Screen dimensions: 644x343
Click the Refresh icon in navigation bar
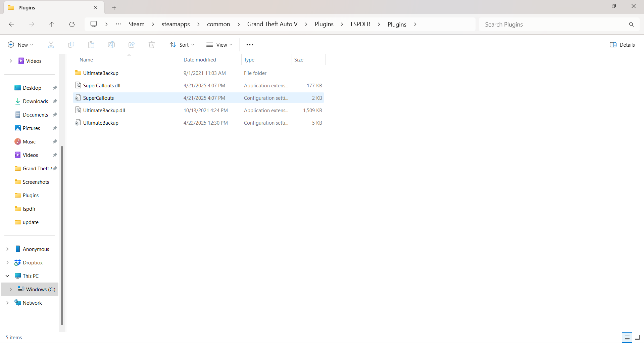pos(72,24)
